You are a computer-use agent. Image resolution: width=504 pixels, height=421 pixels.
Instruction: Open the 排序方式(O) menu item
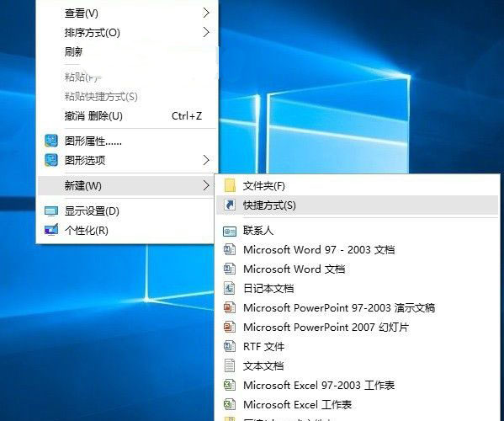click(126, 32)
